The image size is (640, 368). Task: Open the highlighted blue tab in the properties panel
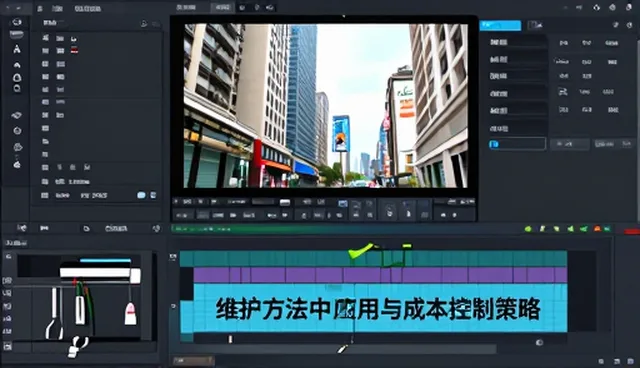(500, 25)
